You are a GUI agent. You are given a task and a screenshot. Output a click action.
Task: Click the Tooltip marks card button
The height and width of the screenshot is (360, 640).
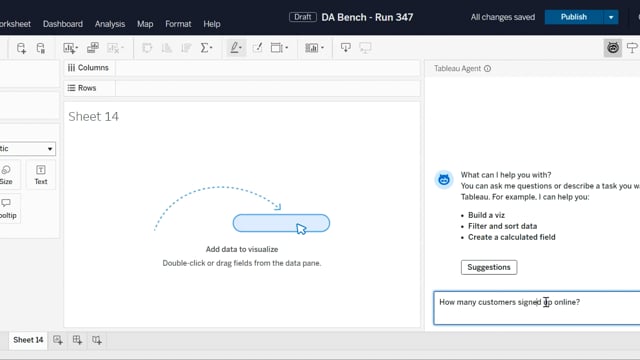(x=7, y=208)
